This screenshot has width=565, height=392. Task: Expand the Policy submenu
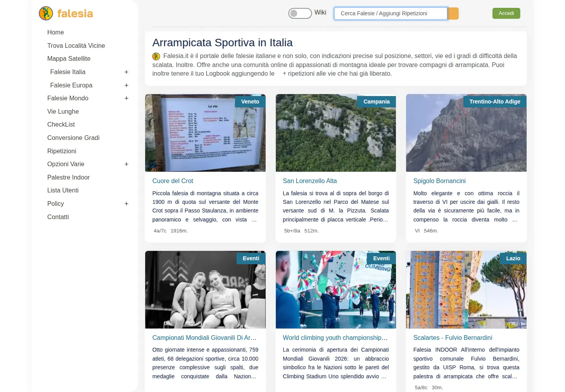click(x=126, y=204)
